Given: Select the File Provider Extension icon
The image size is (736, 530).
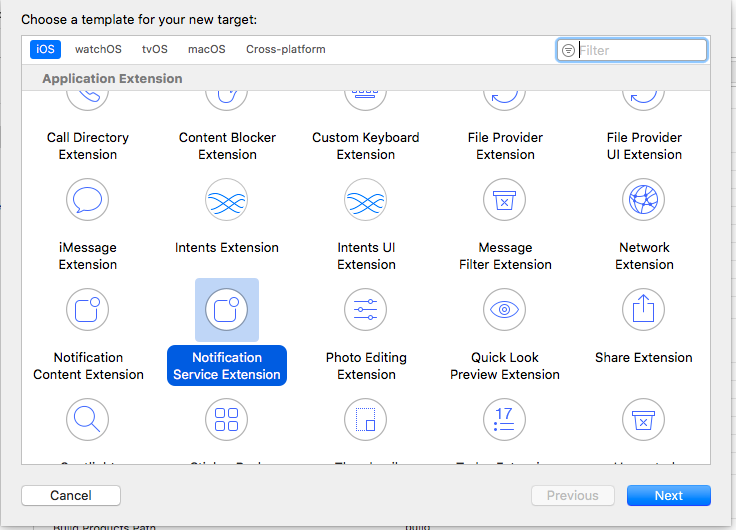Looking at the screenshot, I should (504, 100).
